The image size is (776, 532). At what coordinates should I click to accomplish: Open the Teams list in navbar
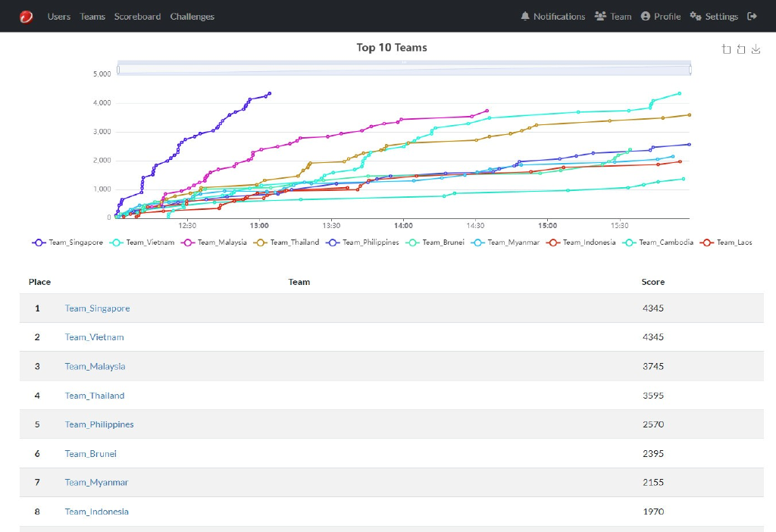[92, 17]
